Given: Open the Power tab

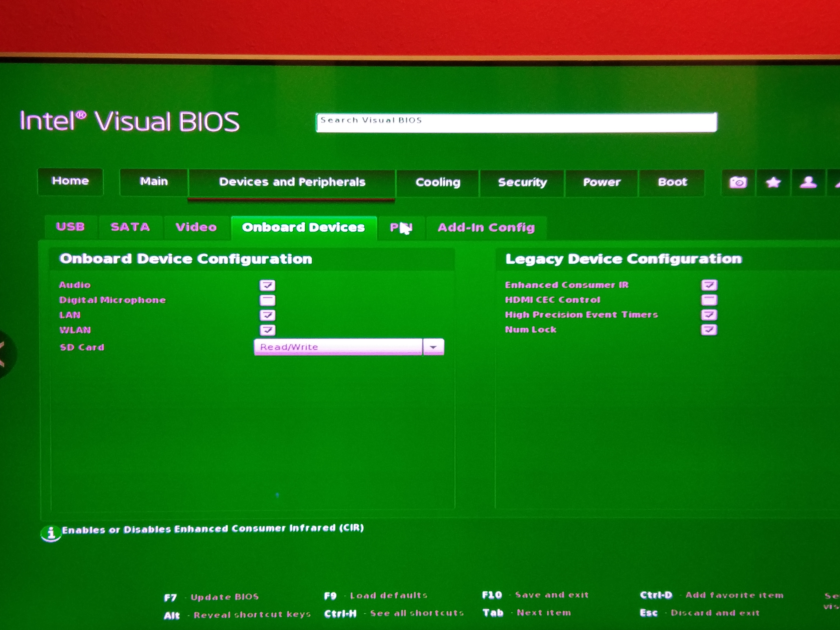Looking at the screenshot, I should pyautogui.click(x=601, y=183).
